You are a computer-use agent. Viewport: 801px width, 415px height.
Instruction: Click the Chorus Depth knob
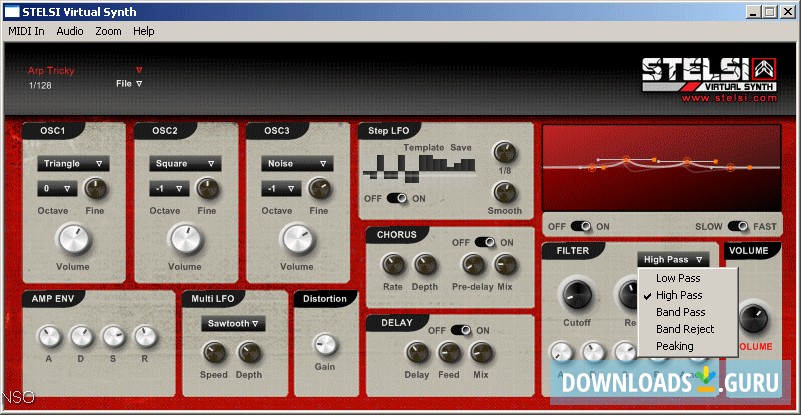pos(425,265)
